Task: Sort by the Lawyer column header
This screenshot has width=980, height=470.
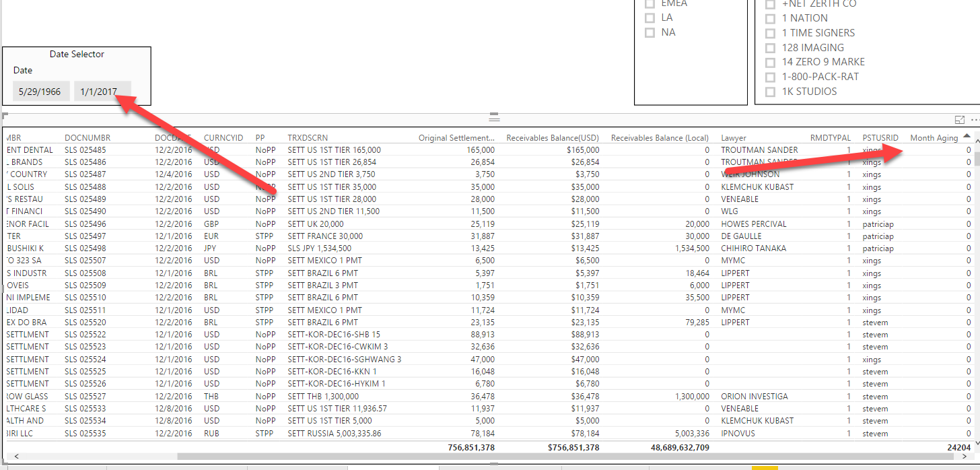Action: (734, 137)
